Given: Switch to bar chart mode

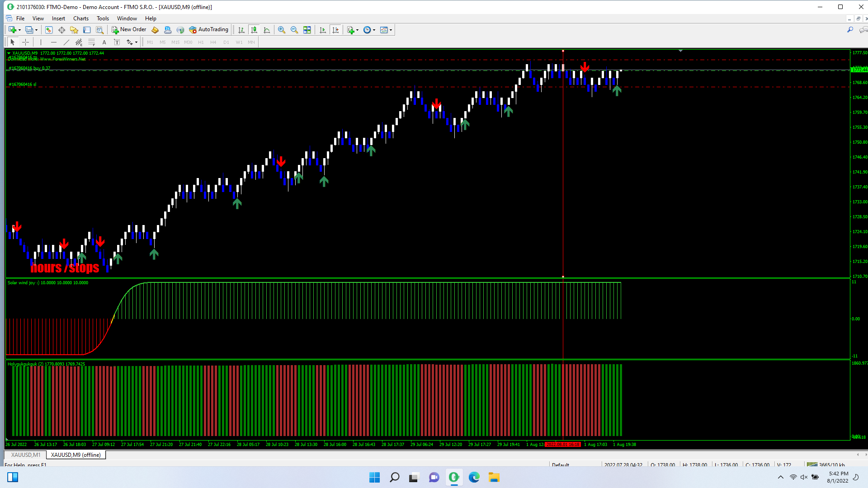Looking at the screenshot, I should tap(241, 30).
